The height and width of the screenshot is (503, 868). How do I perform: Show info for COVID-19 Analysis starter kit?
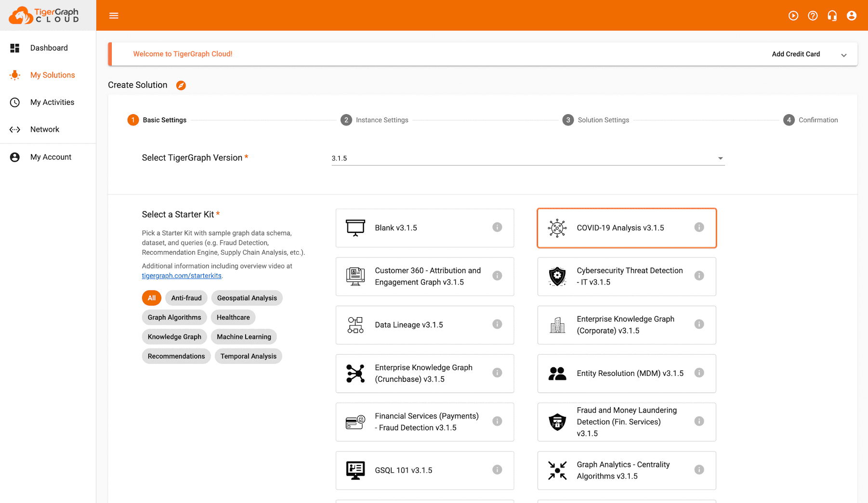[699, 227]
